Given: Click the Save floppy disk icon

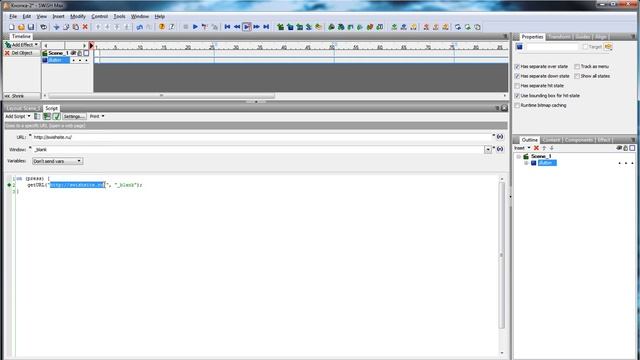Looking at the screenshot, I should (31, 27).
